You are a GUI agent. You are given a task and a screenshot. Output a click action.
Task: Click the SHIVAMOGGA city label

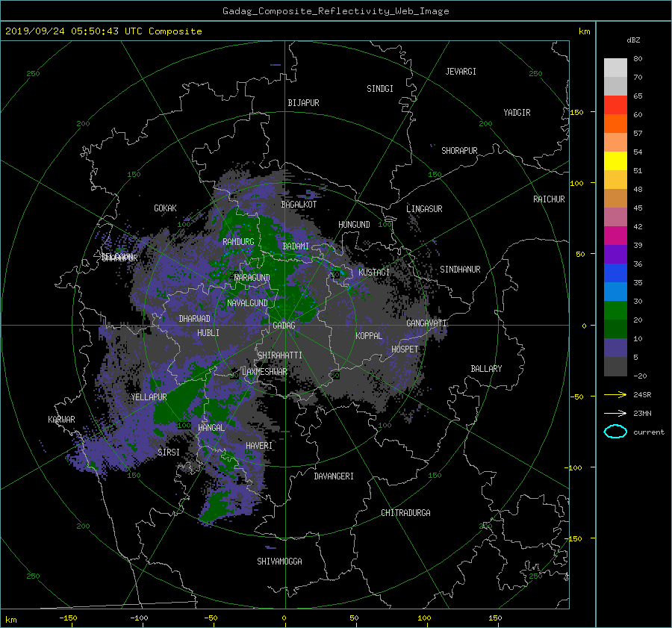279,562
